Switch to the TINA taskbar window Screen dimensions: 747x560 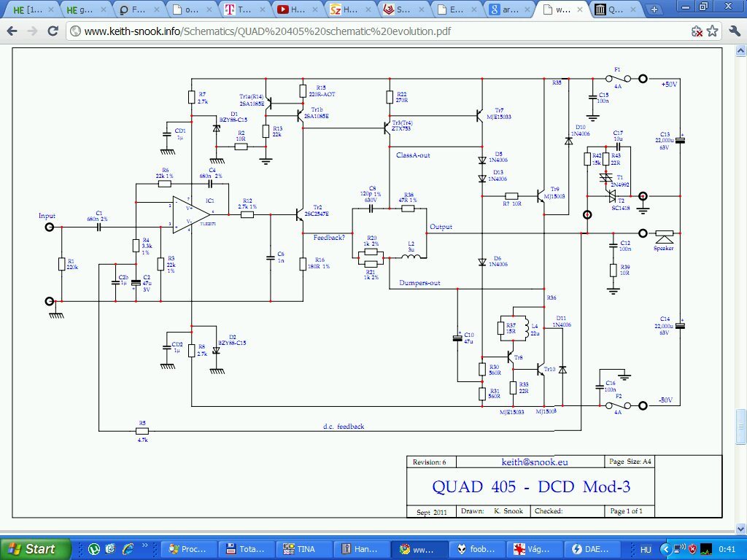pos(305,549)
